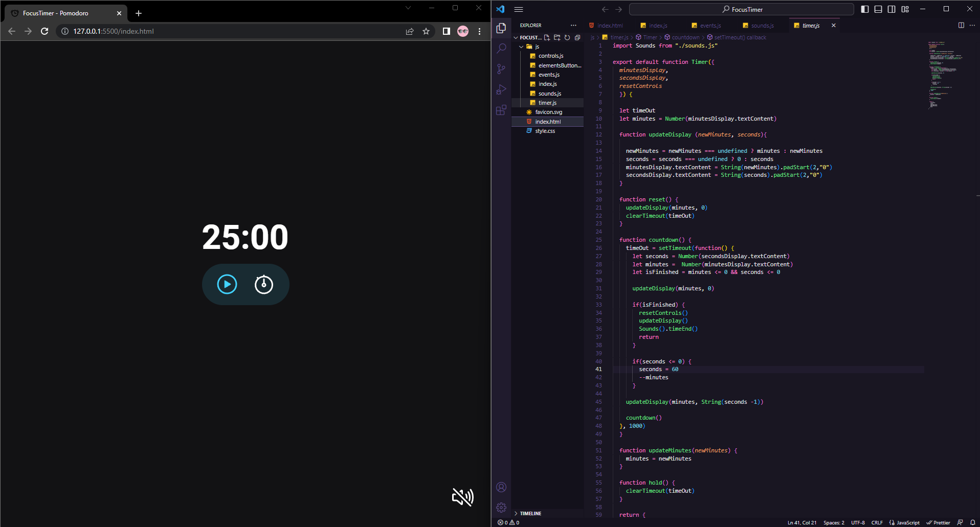Open favicon.svg in Explorer
Image resolution: width=980 pixels, height=527 pixels.
coord(548,112)
